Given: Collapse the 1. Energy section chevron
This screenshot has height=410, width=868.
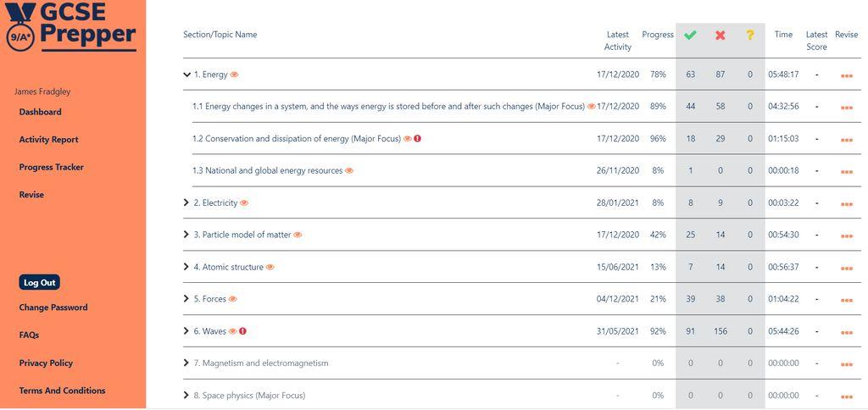Looking at the screenshot, I should point(186,75).
